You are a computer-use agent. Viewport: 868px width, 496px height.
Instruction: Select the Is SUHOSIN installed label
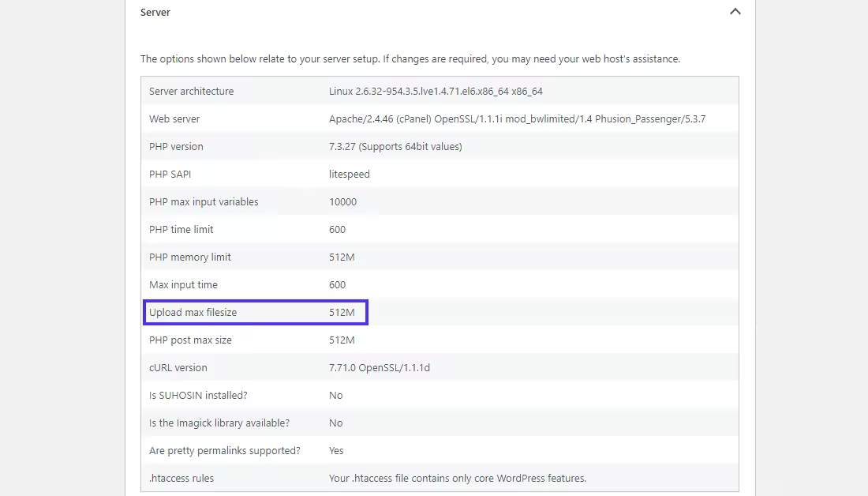coord(198,396)
